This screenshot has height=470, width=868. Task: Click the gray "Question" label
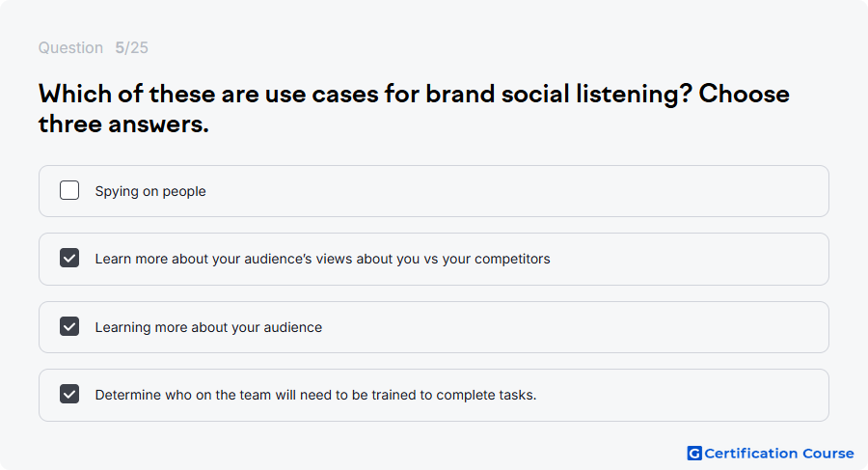click(70, 47)
